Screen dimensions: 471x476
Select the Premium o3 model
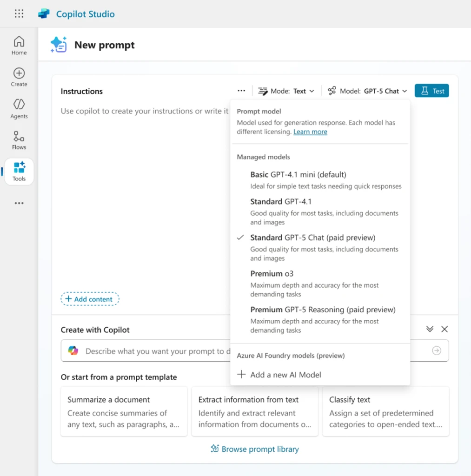(272, 273)
